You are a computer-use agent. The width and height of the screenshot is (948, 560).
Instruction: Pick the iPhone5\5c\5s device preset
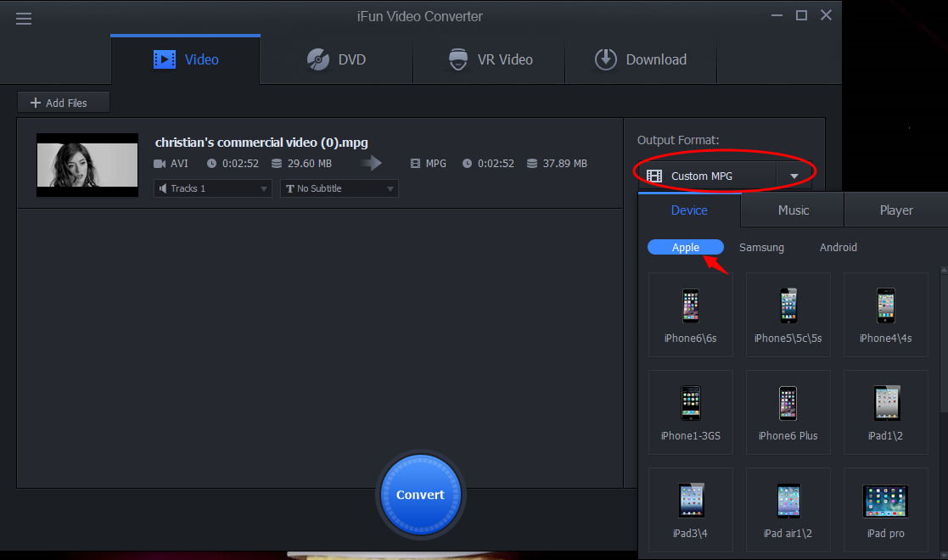click(x=788, y=315)
